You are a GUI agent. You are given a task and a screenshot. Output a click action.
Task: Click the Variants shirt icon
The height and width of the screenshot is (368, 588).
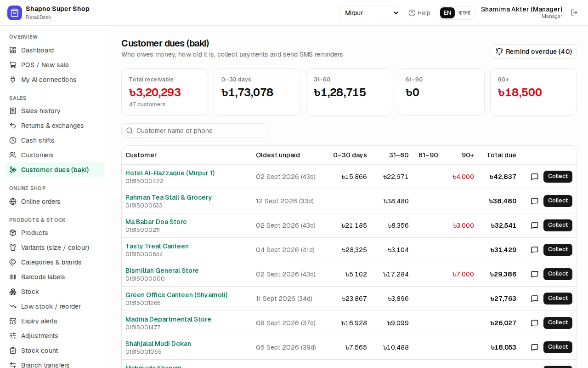click(13, 247)
